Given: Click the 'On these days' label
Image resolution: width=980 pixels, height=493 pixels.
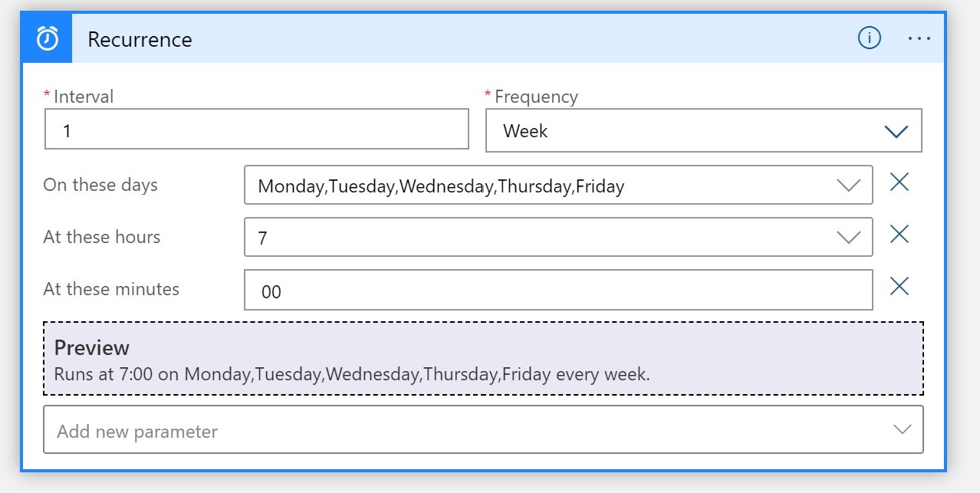Looking at the screenshot, I should [100, 185].
